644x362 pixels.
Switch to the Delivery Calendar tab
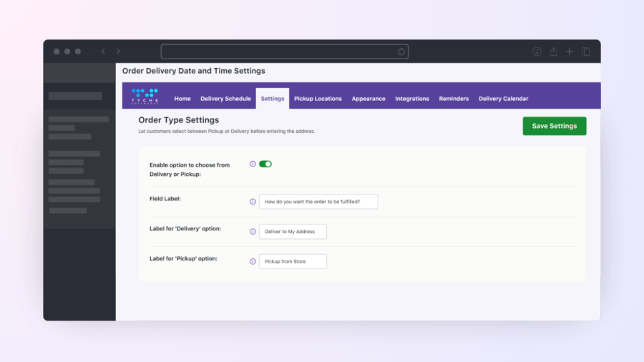point(503,99)
